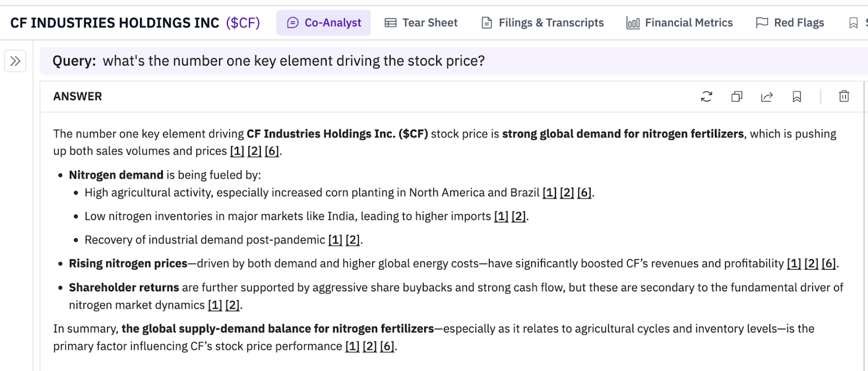Click the $CF ticker symbol in header
This screenshot has height=371, width=868.
point(243,23)
